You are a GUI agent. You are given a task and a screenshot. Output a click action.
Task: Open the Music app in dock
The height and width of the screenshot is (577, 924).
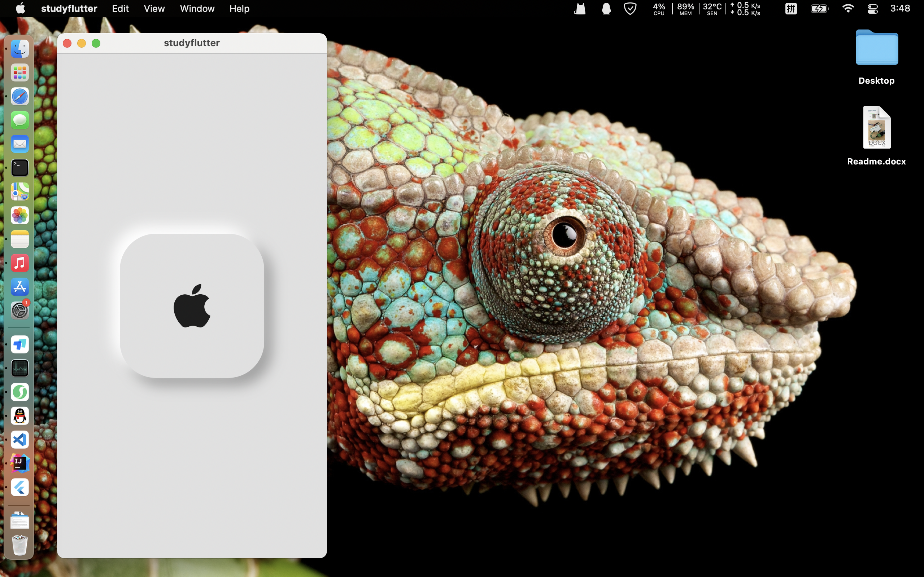[20, 263]
